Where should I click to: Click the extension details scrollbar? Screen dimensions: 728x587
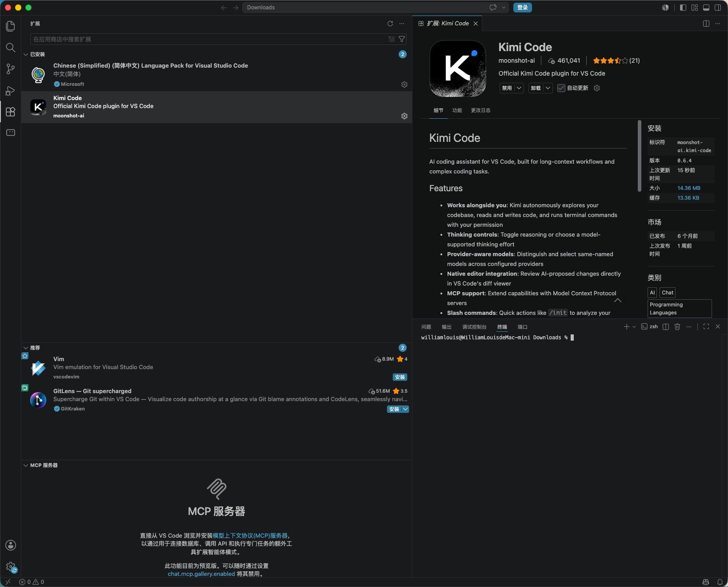pyautogui.click(x=640, y=156)
